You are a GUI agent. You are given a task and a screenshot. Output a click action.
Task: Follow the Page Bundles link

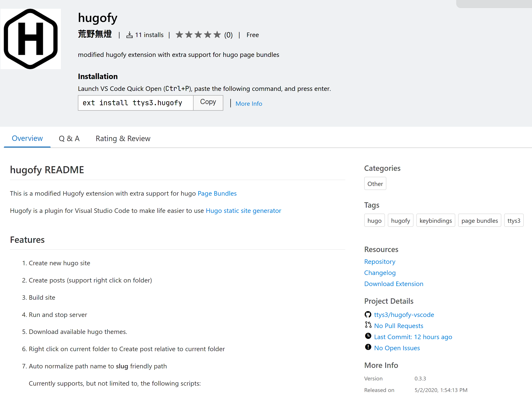tap(217, 193)
